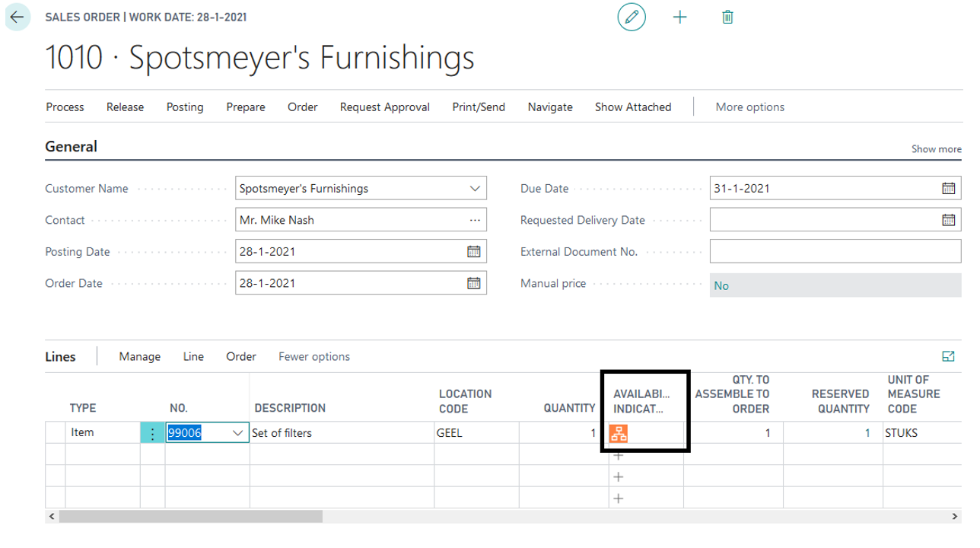Expand the Customer Name dropdown
The width and height of the screenshot is (980, 548).
(475, 189)
